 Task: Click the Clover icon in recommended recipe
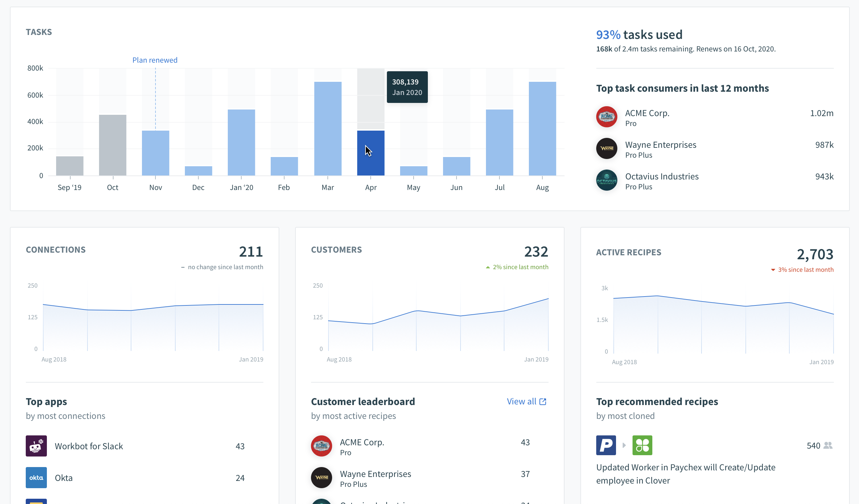(642, 445)
